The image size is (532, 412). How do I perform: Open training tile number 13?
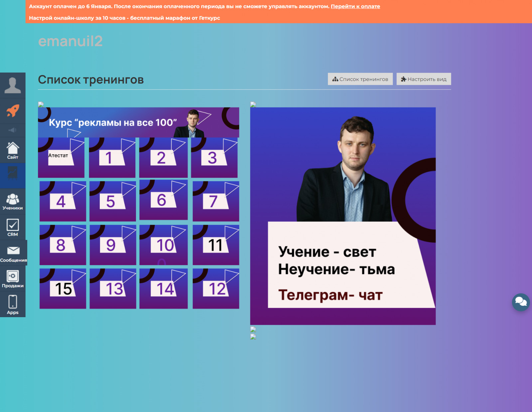(113, 289)
